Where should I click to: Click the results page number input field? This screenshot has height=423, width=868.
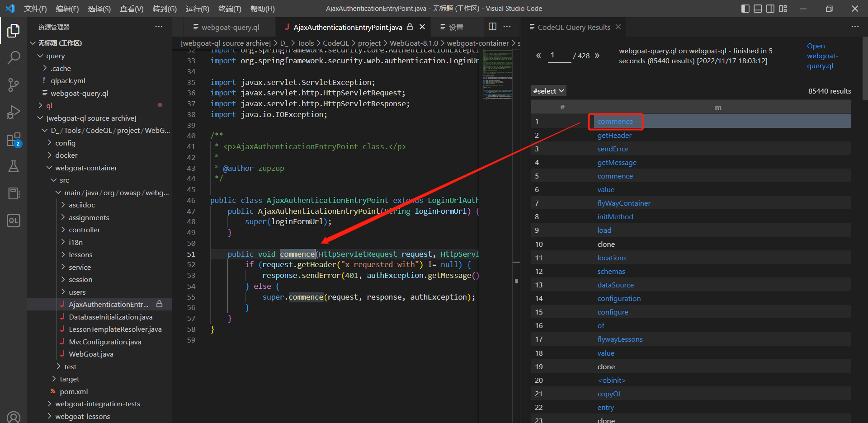point(559,56)
